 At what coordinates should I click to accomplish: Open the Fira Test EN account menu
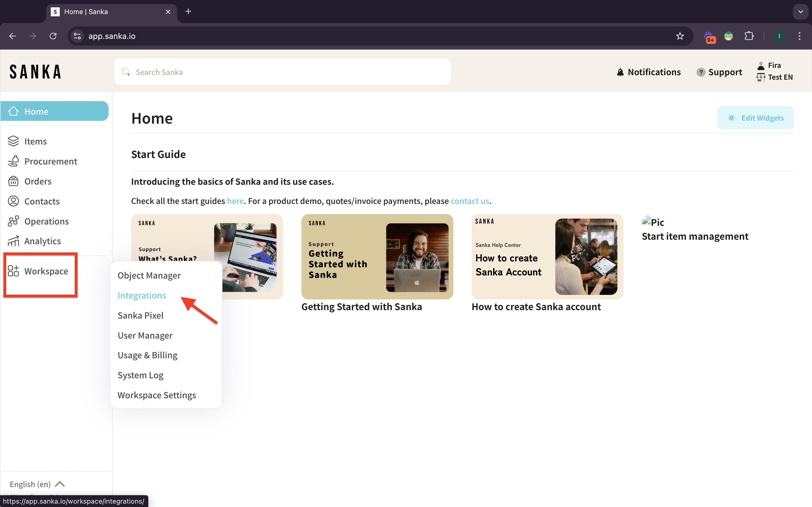pyautogui.click(x=775, y=71)
